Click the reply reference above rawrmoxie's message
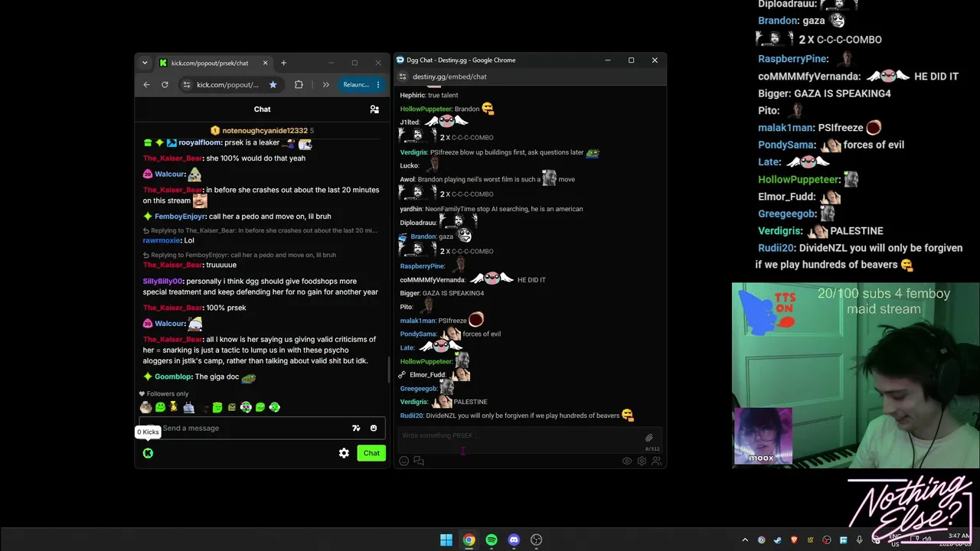The width and height of the screenshot is (980, 551). pos(260,230)
